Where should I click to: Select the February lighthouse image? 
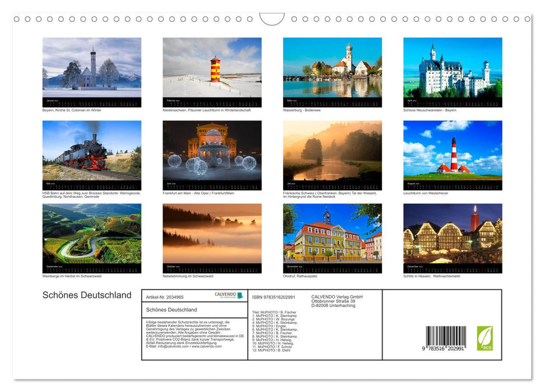[212, 68]
